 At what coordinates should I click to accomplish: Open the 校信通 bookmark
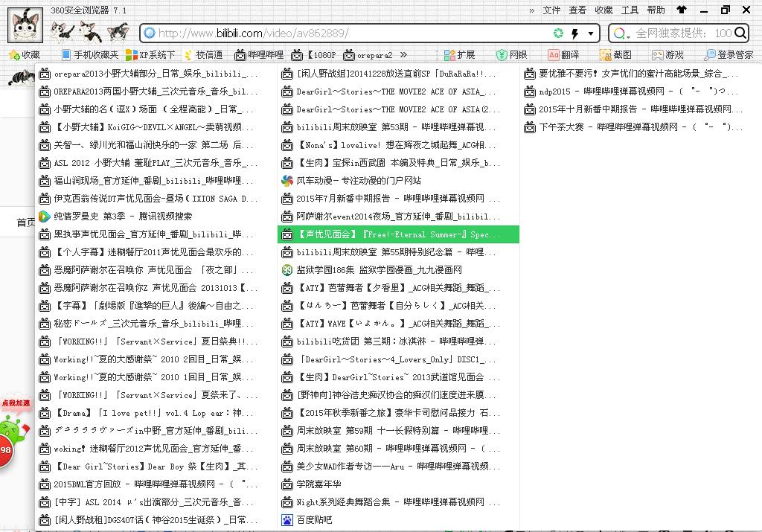[x=204, y=55]
